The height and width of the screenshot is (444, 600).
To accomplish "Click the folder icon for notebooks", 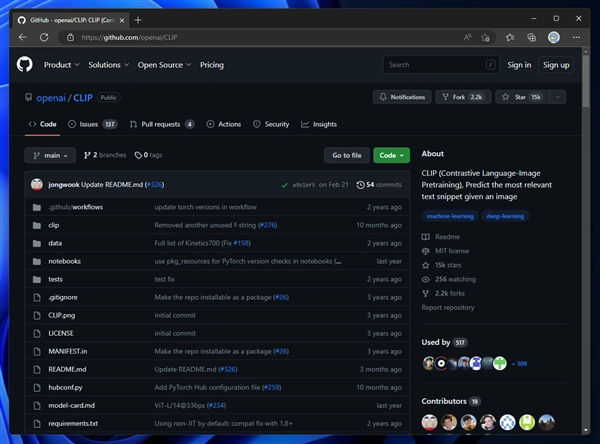I will tap(37, 261).
